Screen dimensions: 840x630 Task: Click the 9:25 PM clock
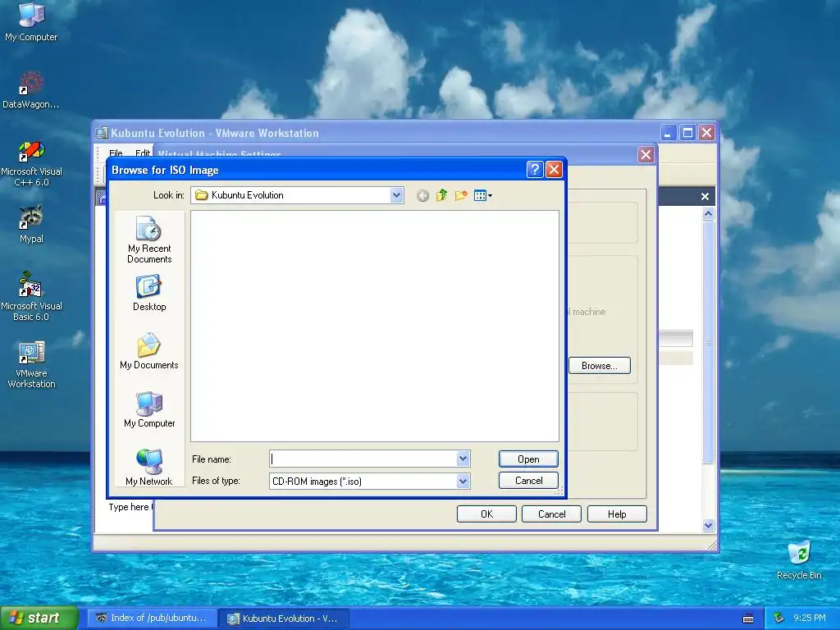coord(810,619)
